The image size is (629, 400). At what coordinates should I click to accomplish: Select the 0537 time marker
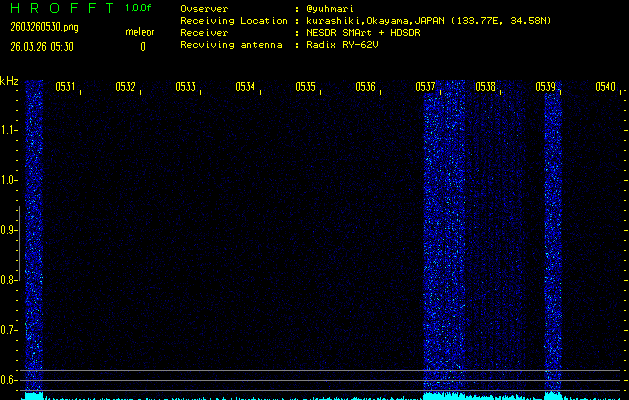pos(425,87)
